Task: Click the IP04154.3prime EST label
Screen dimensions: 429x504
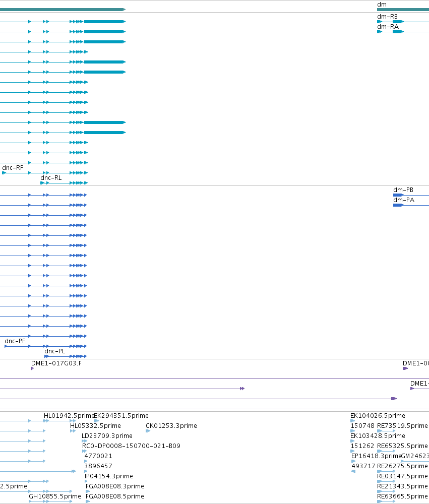Action: (109, 476)
